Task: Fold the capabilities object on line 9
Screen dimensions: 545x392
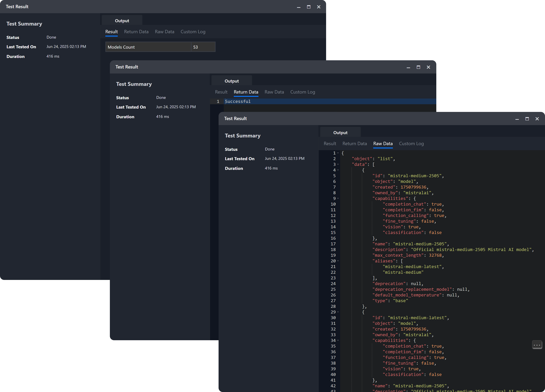Action: [338, 199]
